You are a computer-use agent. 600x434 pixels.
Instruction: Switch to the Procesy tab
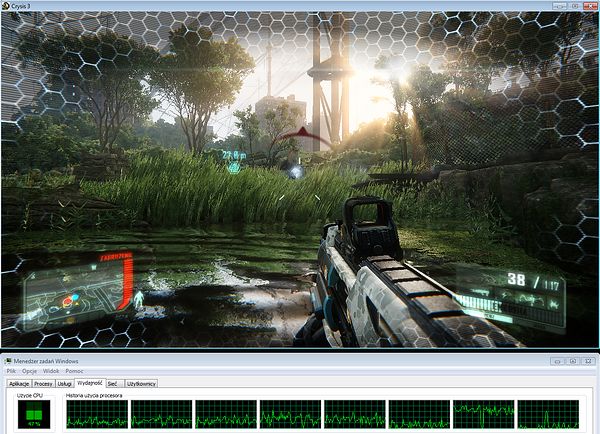pos(43,383)
